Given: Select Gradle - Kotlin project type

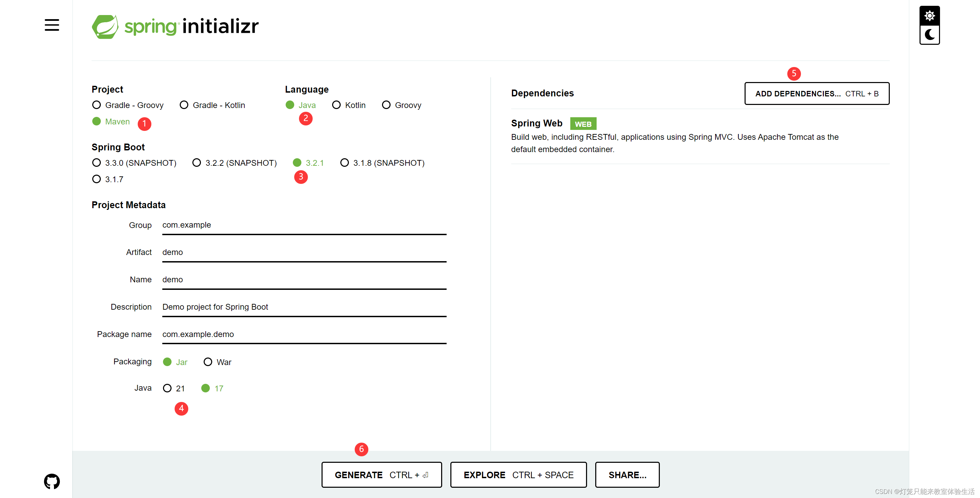Looking at the screenshot, I should (x=212, y=105).
